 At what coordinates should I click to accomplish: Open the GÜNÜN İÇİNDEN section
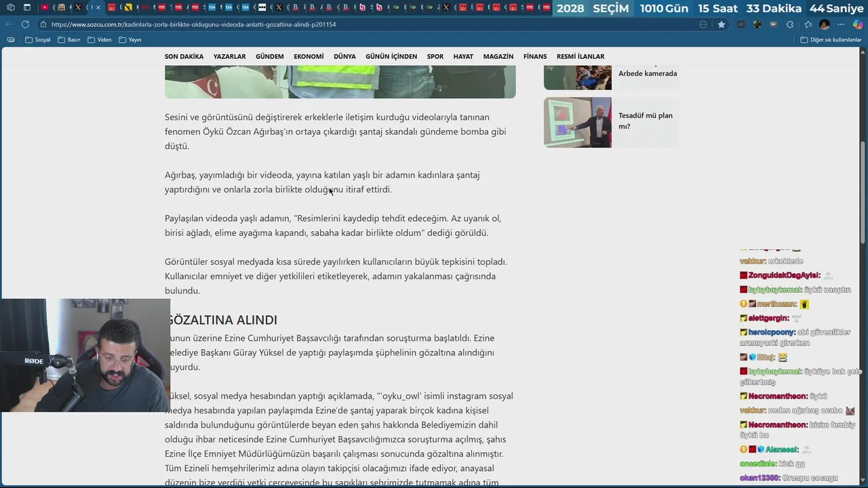[391, 56]
